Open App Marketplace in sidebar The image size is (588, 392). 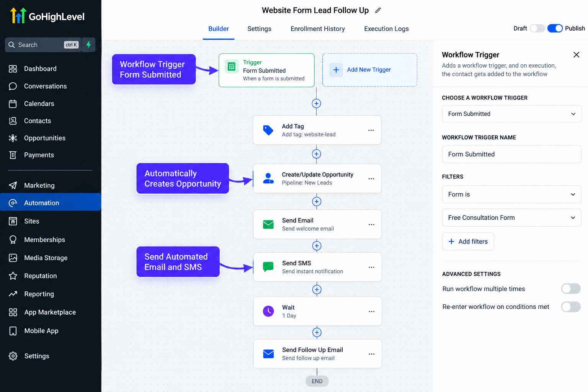click(x=51, y=312)
